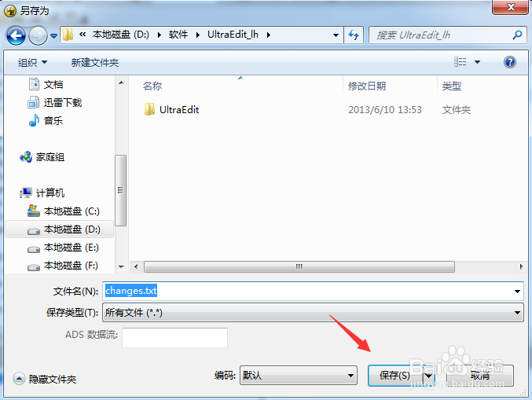The height and width of the screenshot is (400, 532).
Task: Click the 取消 cancel button
Action: coord(480,376)
